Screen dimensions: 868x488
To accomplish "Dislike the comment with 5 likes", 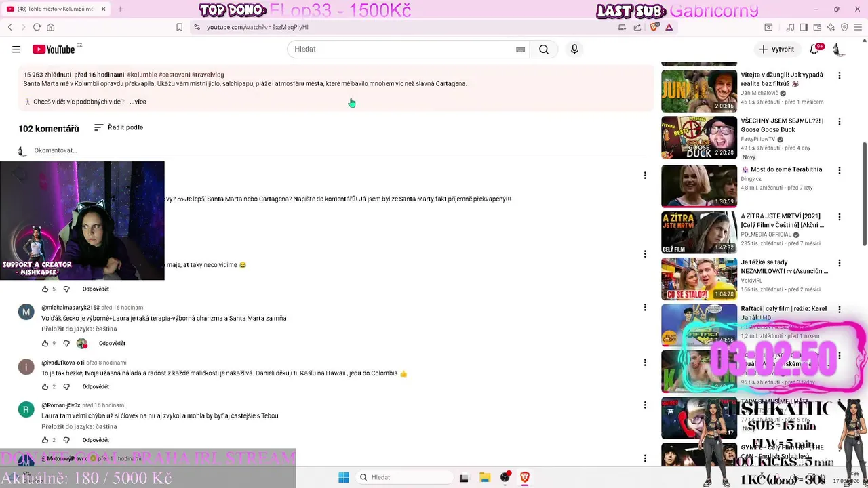I will pos(66,289).
